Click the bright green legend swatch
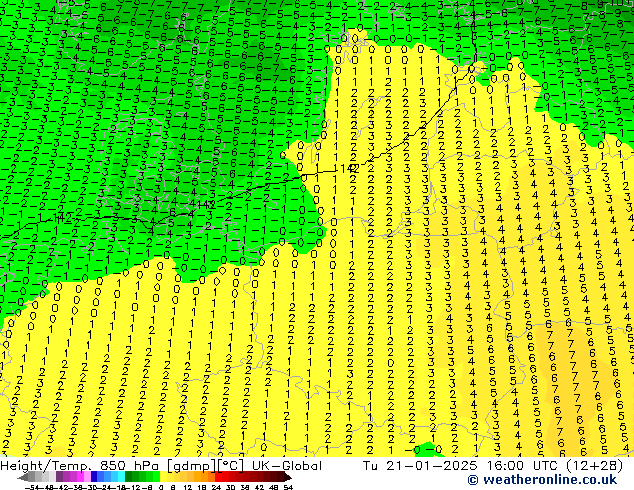The width and height of the screenshot is (634, 490). coord(156,477)
